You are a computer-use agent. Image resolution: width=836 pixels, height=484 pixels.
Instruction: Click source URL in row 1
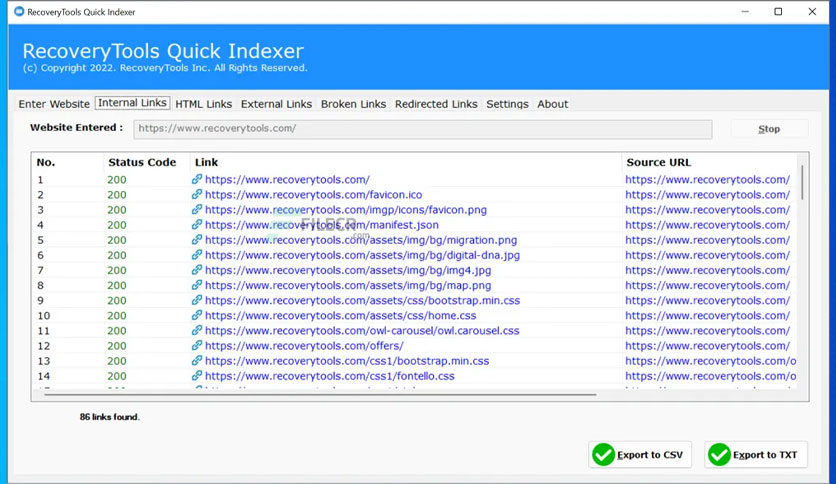[708, 180]
